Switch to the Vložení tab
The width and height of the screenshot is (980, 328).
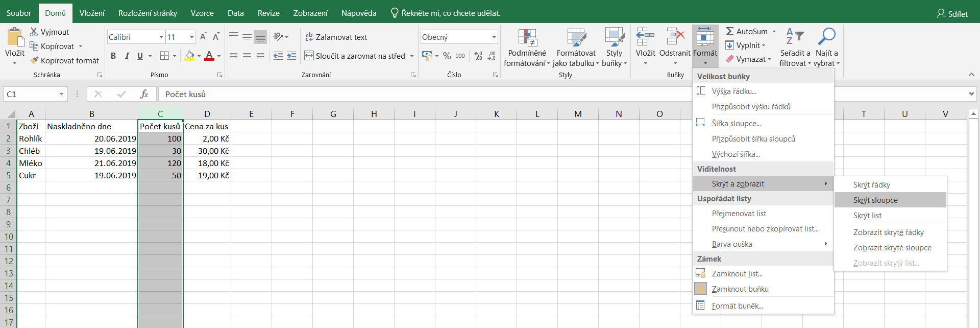[92, 13]
